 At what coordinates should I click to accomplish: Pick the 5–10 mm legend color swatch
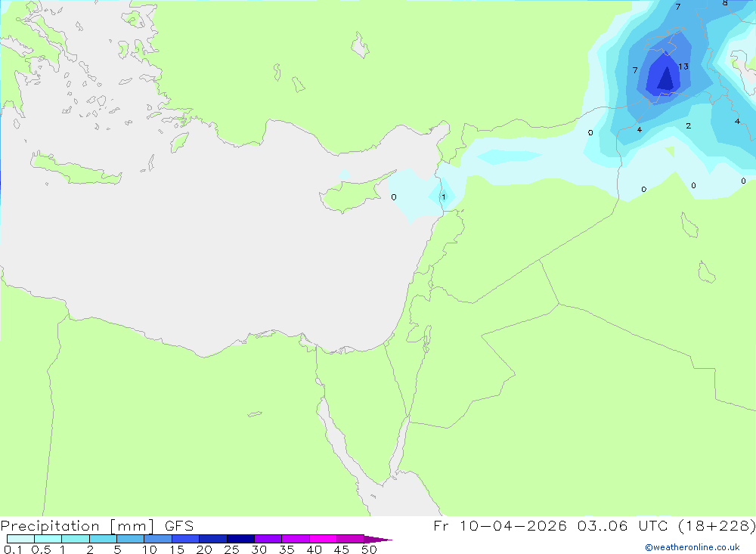coord(131,539)
